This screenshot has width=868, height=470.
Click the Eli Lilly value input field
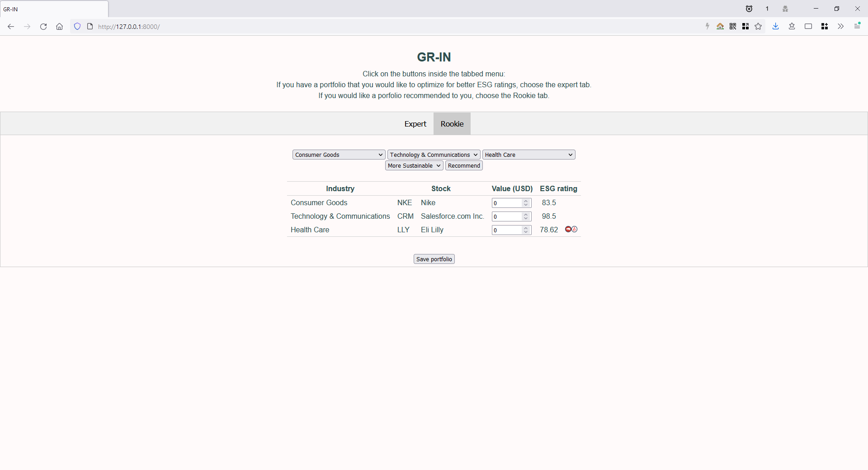point(511,230)
